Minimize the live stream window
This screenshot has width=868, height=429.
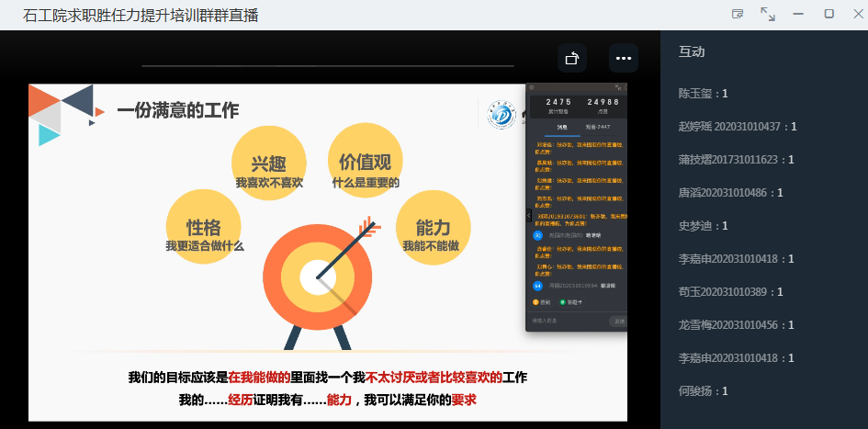(798, 14)
